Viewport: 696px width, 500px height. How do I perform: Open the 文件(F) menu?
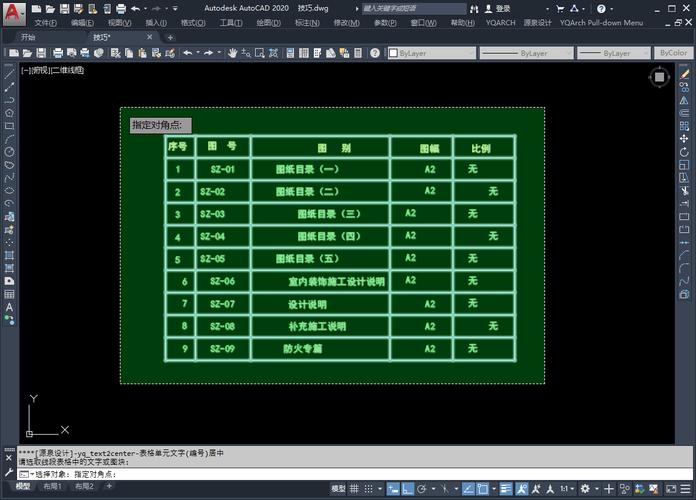click(x=45, y=23)
